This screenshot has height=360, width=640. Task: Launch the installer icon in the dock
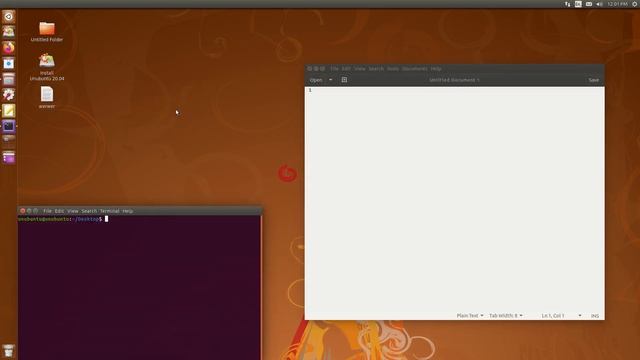pyautogui.click(x=9, y=32)
